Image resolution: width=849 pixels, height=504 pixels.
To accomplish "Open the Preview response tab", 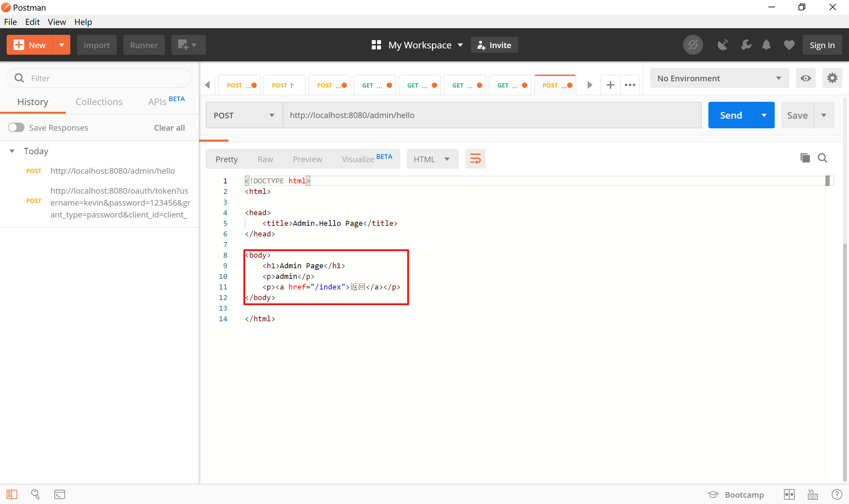I will tap(307, 159).
